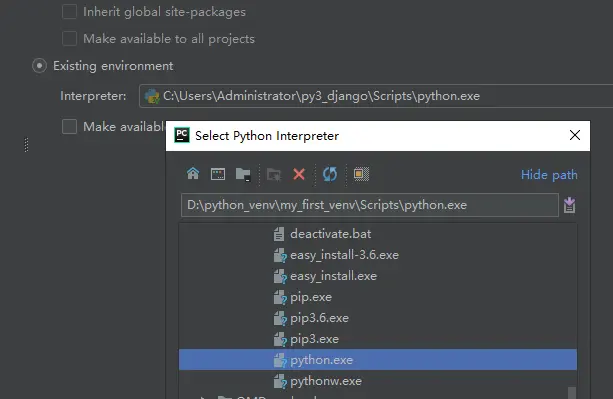This screenshot has height=399, width=613.
Task: Jump to Desktop directory icon
Action: point(218,174)
